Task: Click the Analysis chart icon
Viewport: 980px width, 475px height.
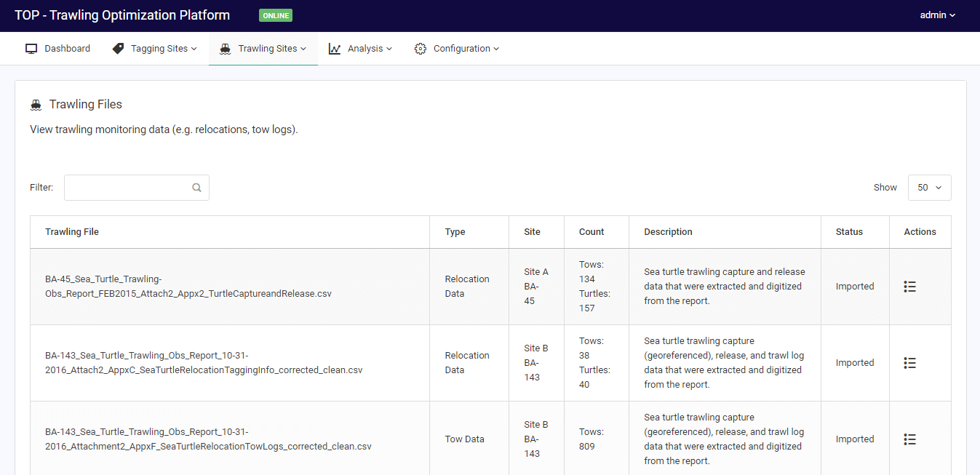Action: (x=335, y=49)
